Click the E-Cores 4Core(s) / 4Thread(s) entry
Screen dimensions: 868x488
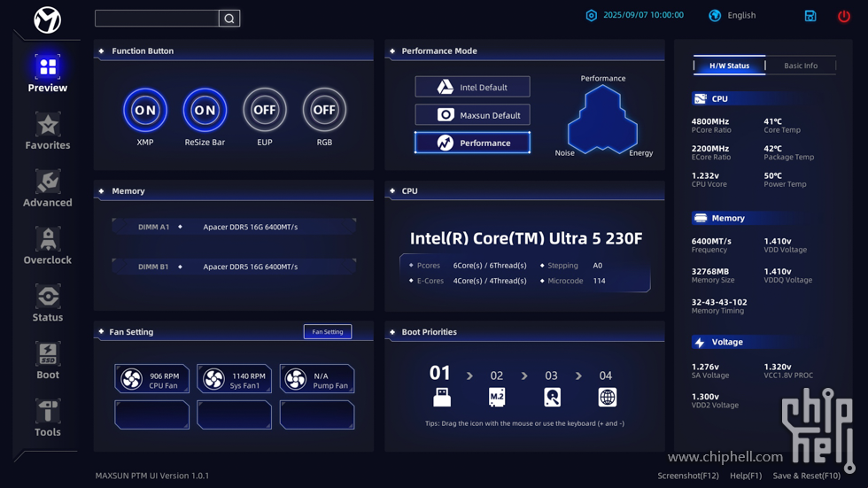click(x=468, y=281)
